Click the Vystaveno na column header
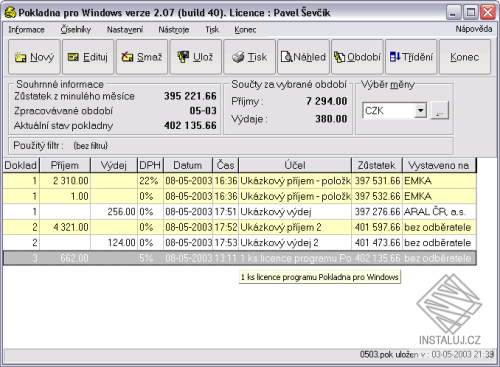Image resolution: width=500 pixels, height=367 pixels. (439, 165)
